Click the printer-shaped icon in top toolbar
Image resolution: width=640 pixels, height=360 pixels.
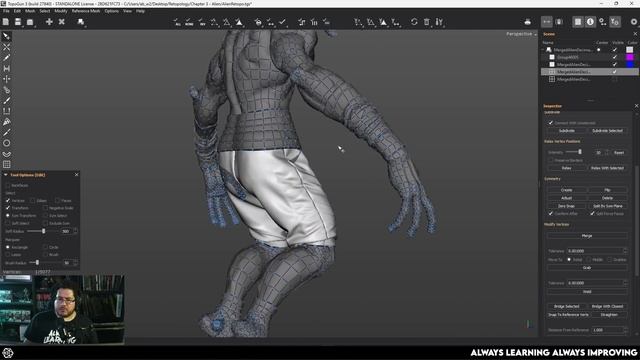click(x=527, y=22)
